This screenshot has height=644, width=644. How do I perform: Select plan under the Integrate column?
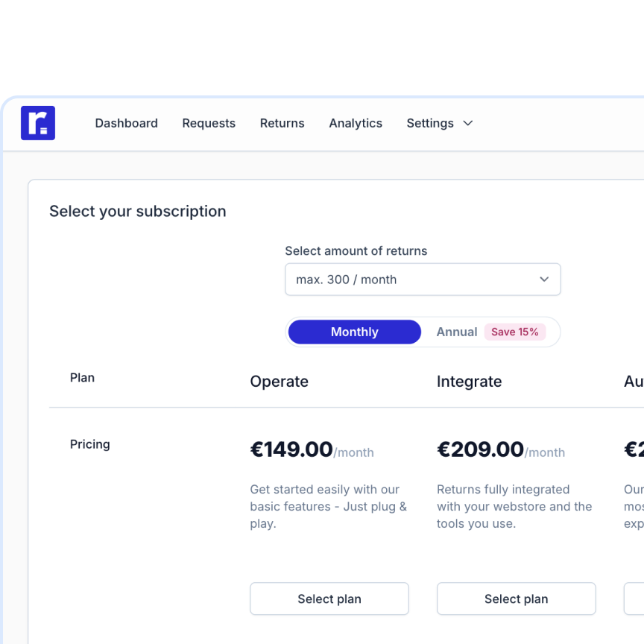tap(516, 599)
